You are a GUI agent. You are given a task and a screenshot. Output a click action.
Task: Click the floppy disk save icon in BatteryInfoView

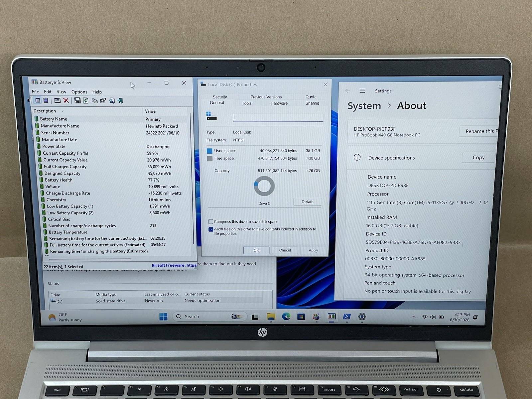tap(77, 100)
